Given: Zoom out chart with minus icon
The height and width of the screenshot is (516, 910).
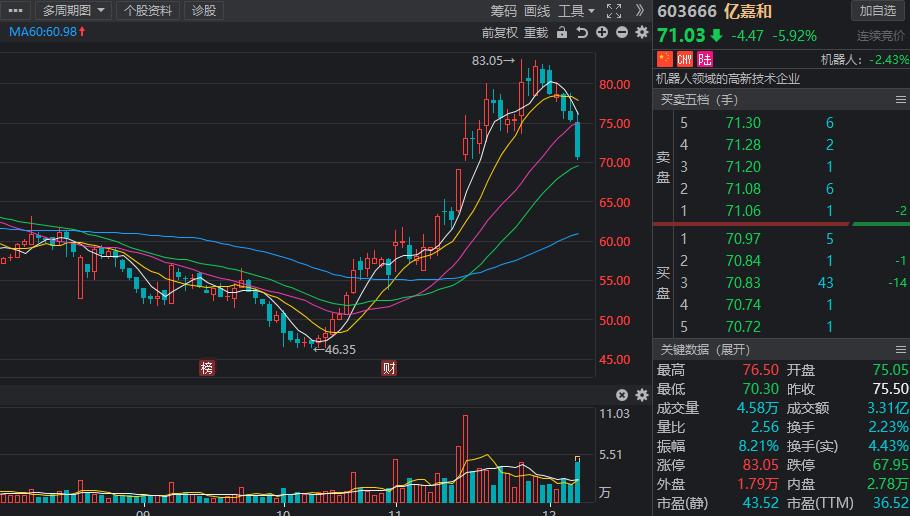Looking at the screenshot, I should [x=622, y=33].
